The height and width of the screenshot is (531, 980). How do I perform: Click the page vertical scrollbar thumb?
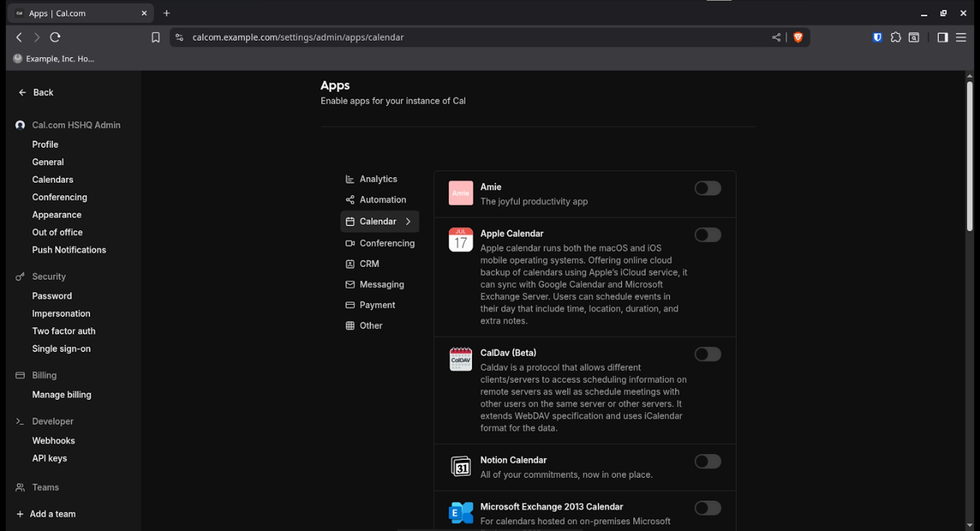pos(969,156)
